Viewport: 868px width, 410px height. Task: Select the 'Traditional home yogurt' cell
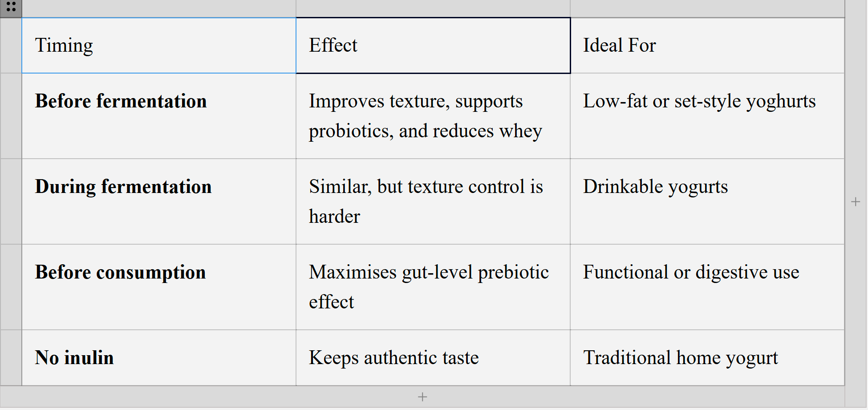tap(707, 358)
